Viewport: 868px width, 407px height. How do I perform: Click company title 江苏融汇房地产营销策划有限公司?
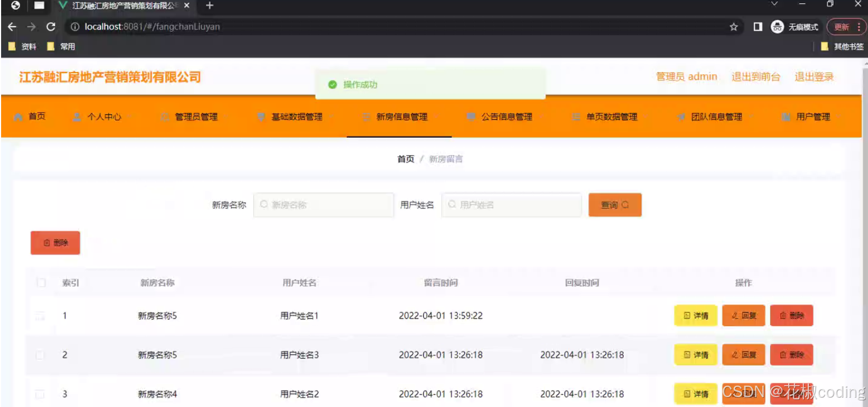pyautogui.click(x=110, y=77)
